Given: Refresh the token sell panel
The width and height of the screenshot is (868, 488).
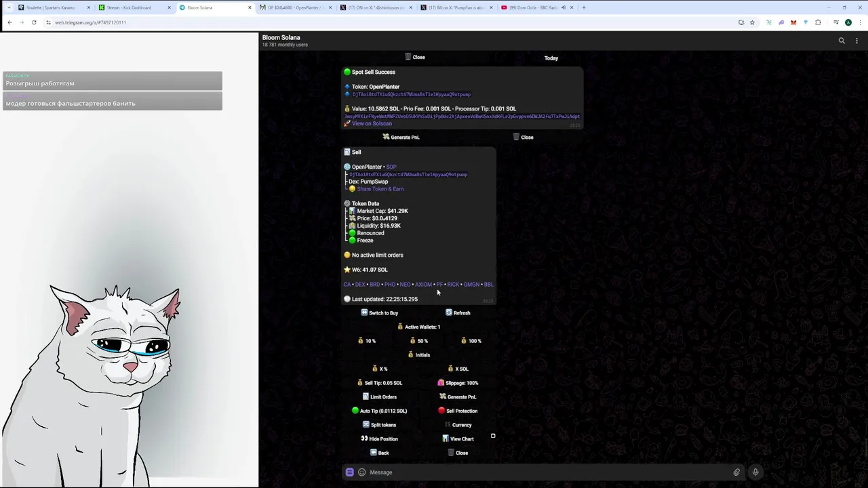Looking at the screenshot, I should (x=458, y=313).
